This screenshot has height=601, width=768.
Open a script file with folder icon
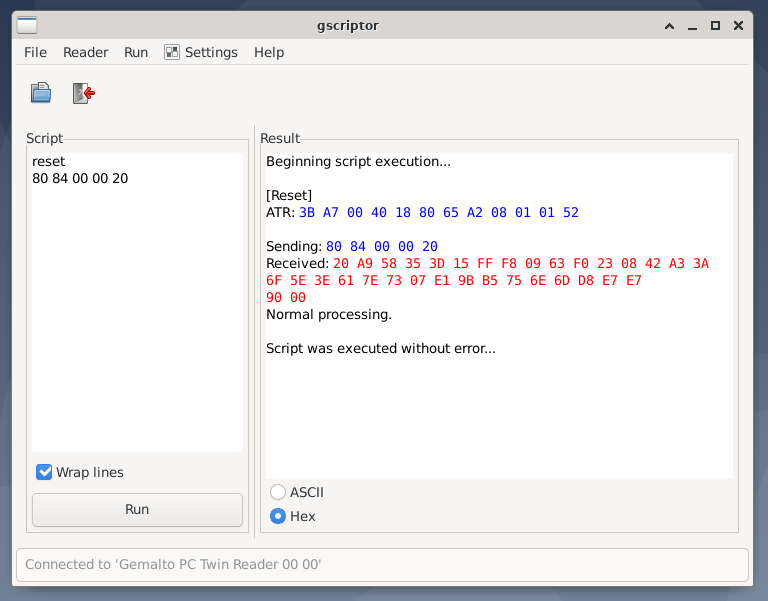pyautogui.click(x=41, y=93)
